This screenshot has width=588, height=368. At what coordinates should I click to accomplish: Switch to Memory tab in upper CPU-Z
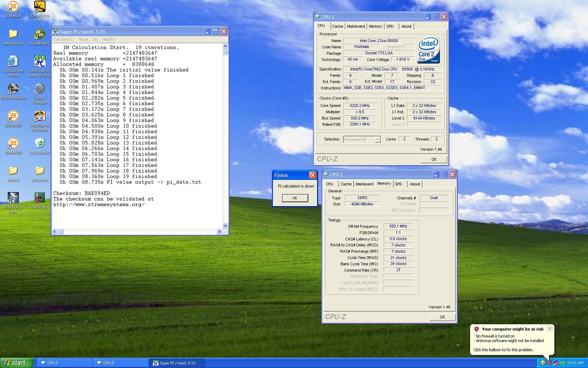(375, 26)
